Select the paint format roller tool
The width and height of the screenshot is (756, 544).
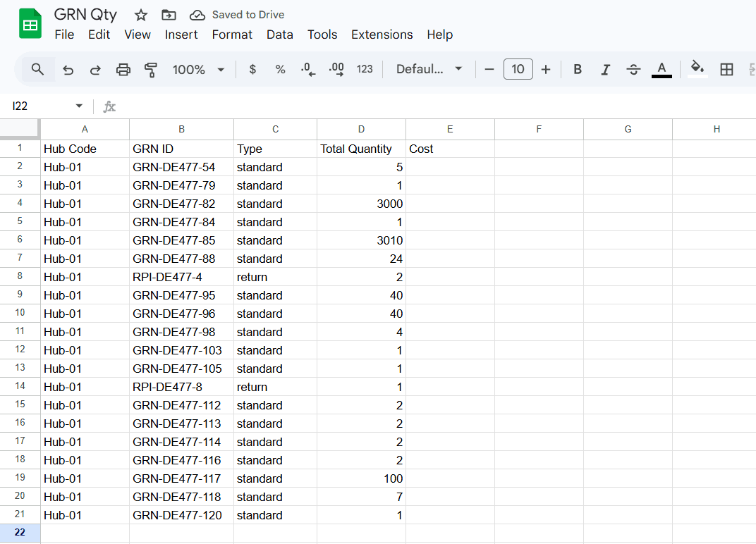[x=151, y=69]
